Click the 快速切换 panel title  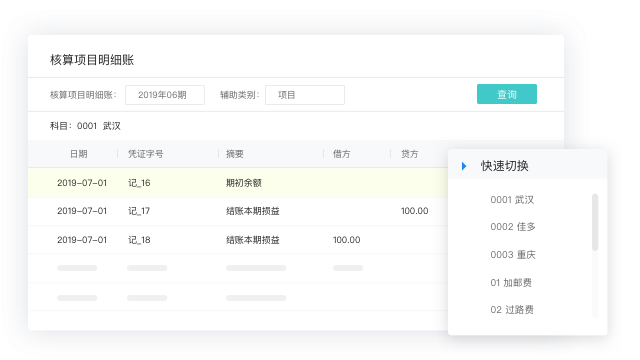504,166
